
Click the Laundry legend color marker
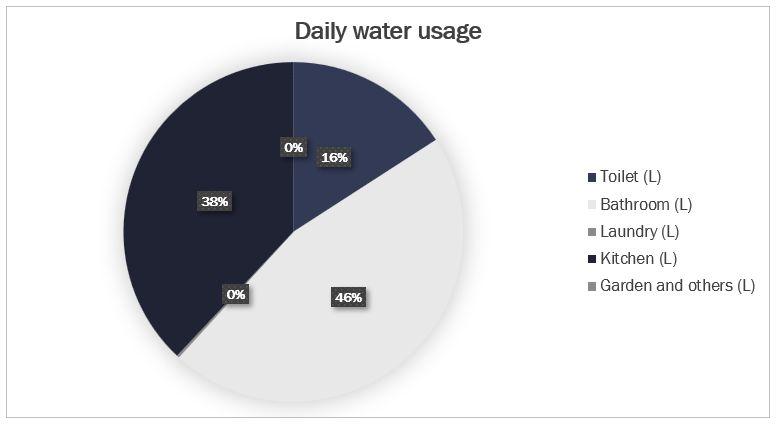pos(592,232)
